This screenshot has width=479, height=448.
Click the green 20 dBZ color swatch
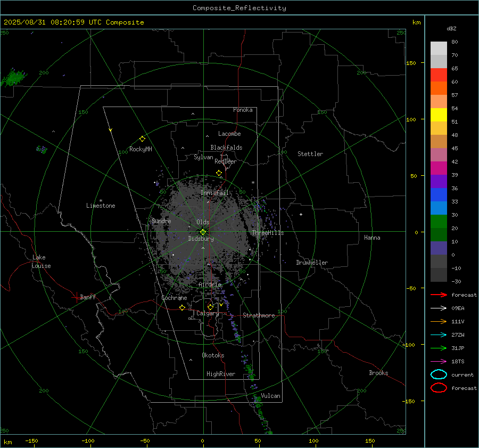tap(439, 222)
